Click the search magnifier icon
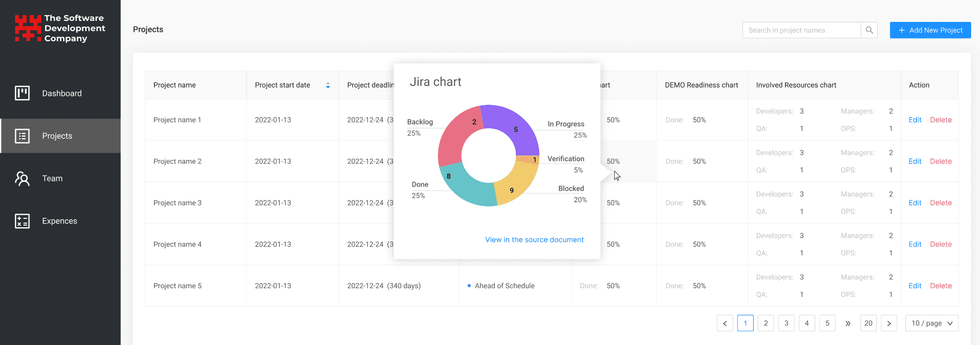 coord(869,30)
